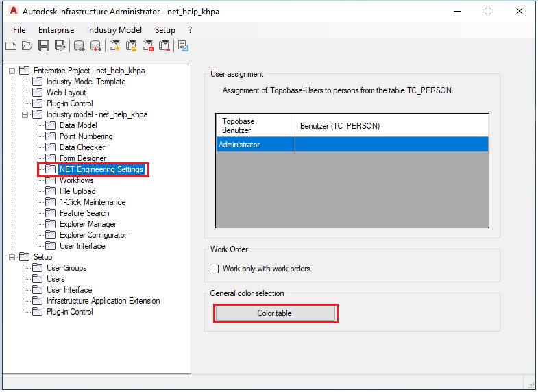This screenshot has height=392, width=538.
Task: Click the Open folder toolbar icon
Action: tap(27, 46)
